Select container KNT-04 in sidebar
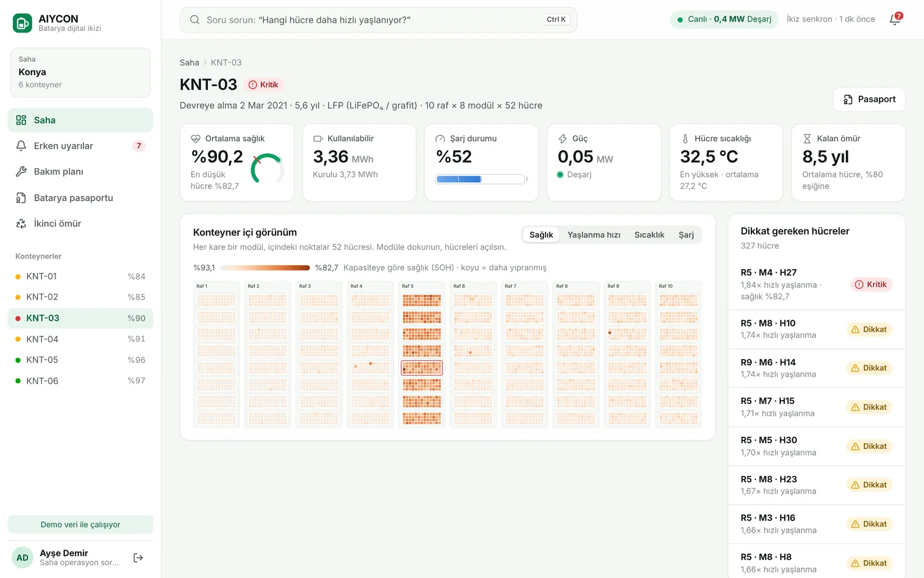Viewport: 924px width, 578px height. click(x=80, y=339)
